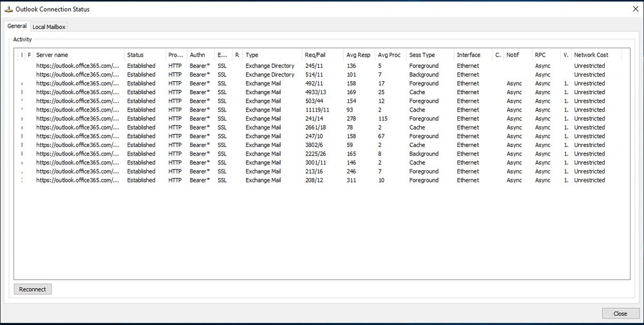Viewport: 644px width, 325px height.
Task: Click the Avg Proc value 25
Action: coord(381,92)
